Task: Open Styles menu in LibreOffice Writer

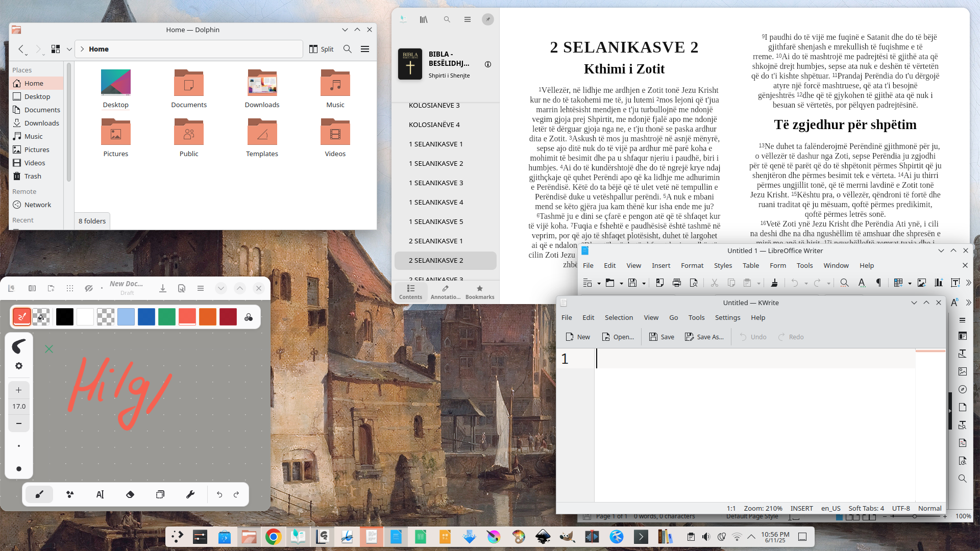Action: pyautogui.click(x=723, y=265)
